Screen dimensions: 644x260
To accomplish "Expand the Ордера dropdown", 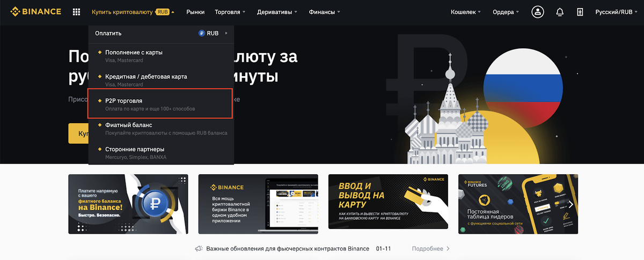I will (506, 12).
